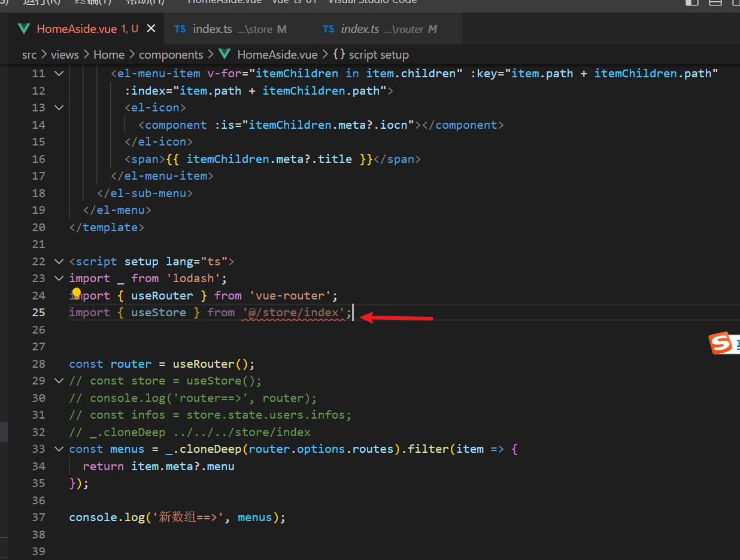Fold the menus filter block at line 33
Image resolution: width=740 pixels, height=560 pixels.
59,449
